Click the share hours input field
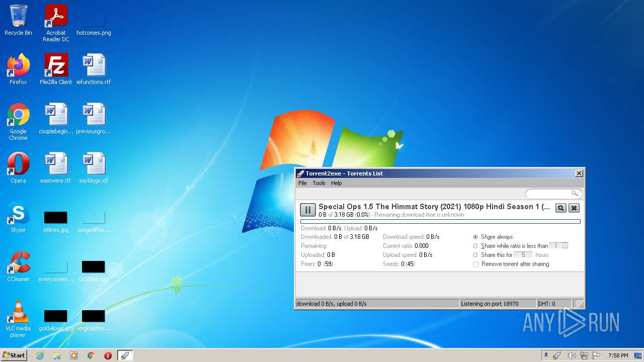The height and width of the screenshot is (362, 644). pos(523,255)
